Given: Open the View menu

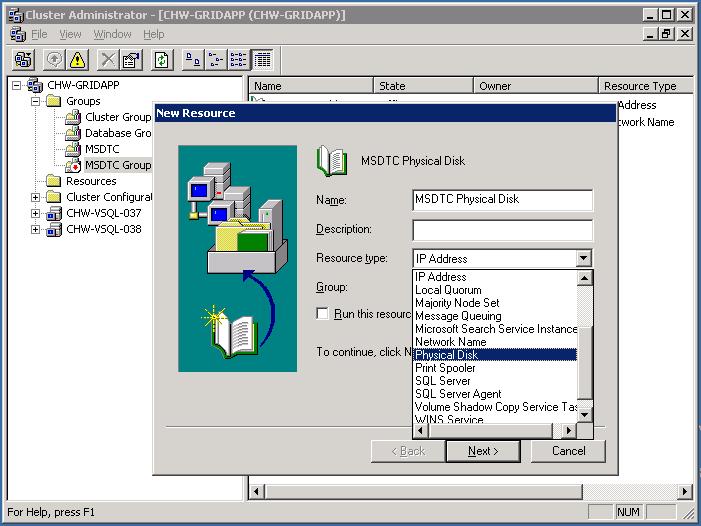Looking at the screenshot, I should (x=70, y=34).
